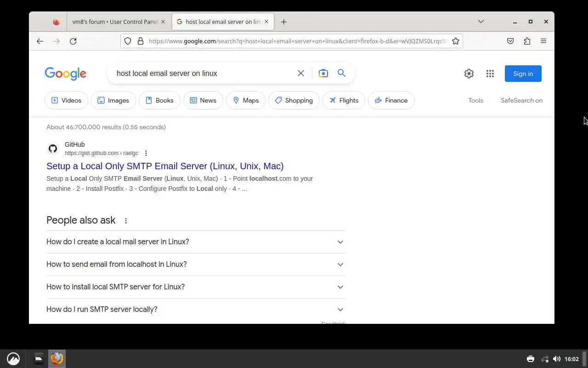Filter results by News
588x368 pixels.
[x=203, y=100]
